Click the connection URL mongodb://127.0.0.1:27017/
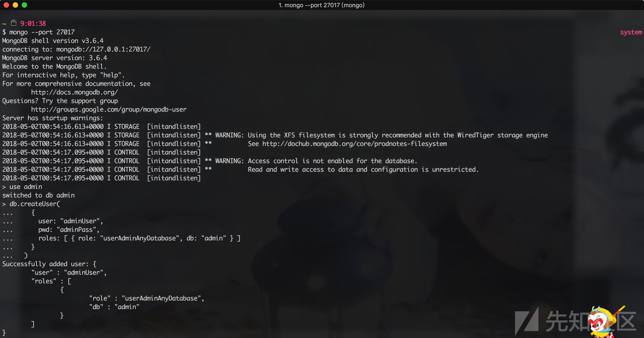 coord(103,49)
